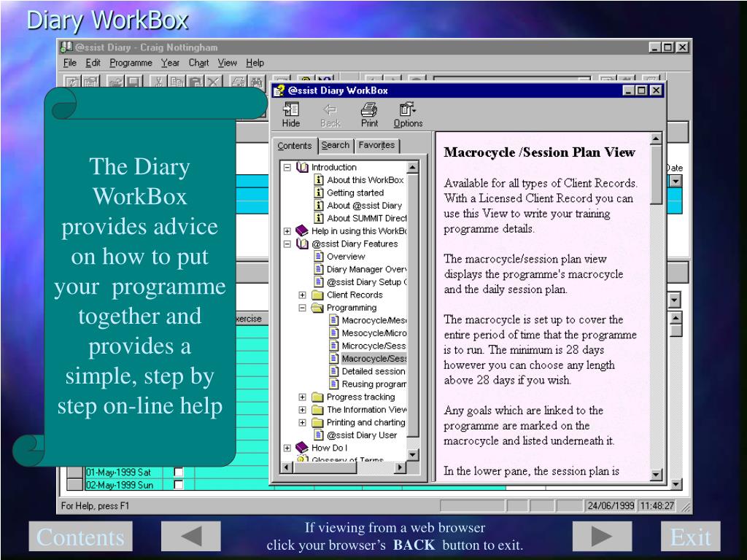The width and height of the screenshot is (747, 560).
Task: Click the Client Records folder icon
Action: pos(317,295)
